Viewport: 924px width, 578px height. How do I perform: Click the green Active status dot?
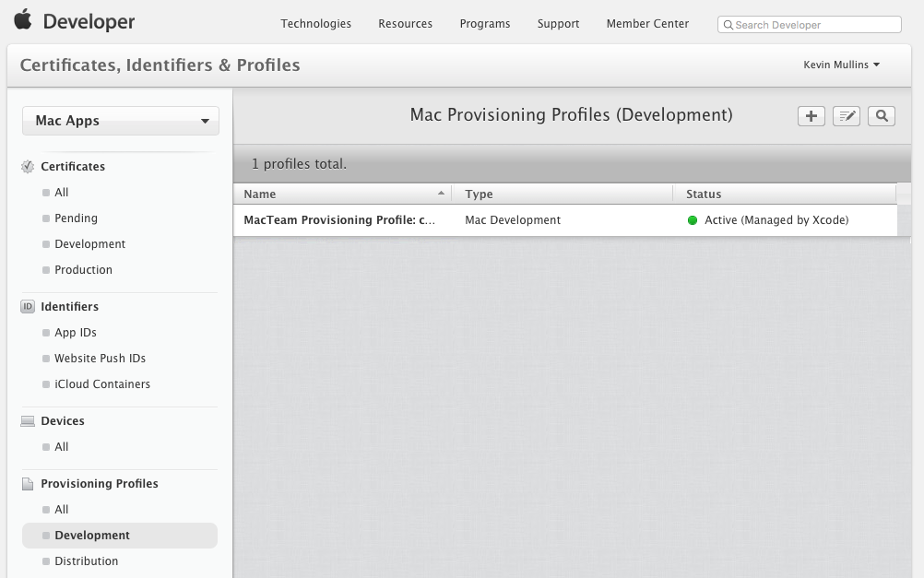pyautogui.click(x=693, y=220)
